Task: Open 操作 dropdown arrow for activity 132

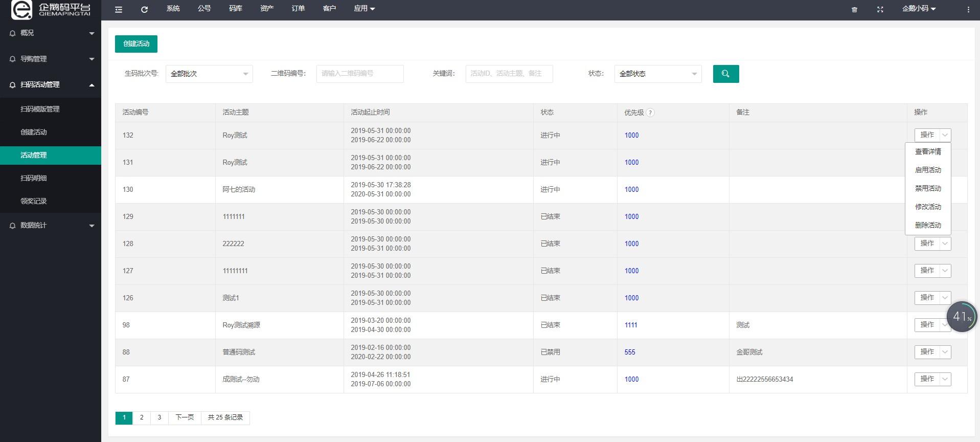Action: (x=945, y=135)
